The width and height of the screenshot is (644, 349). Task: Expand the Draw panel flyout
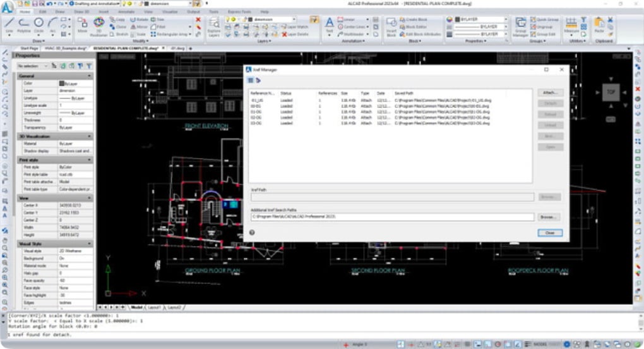pos(39,41)
